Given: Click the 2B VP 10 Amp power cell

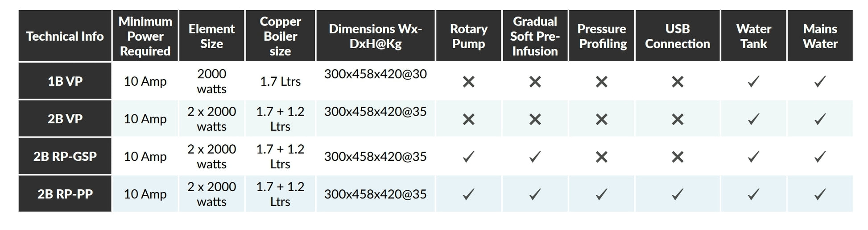Looking at the screenshot, I should [145, 118].
